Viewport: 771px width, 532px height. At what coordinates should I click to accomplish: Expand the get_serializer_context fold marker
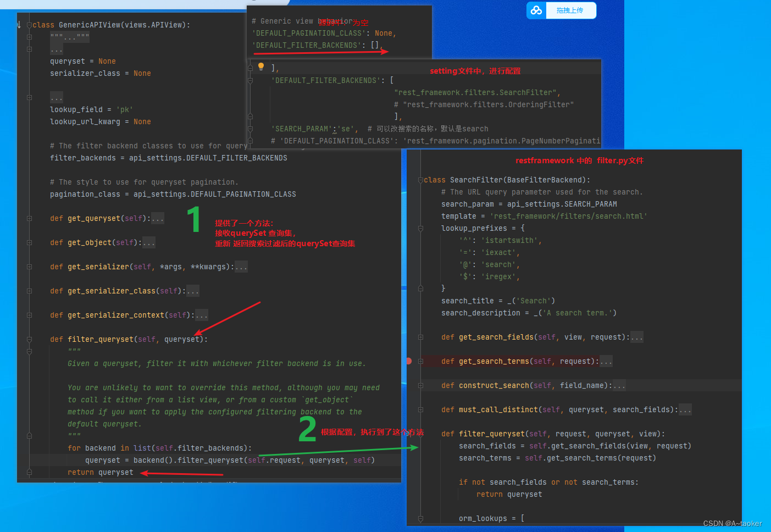pyautogui.click(x=29, y=315)
